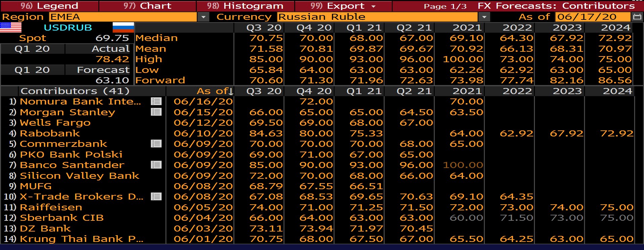This screenshot has height=250, width=644.
Task: Click the contributors table Q1 21 column header
Action: (x=364, y=91)
